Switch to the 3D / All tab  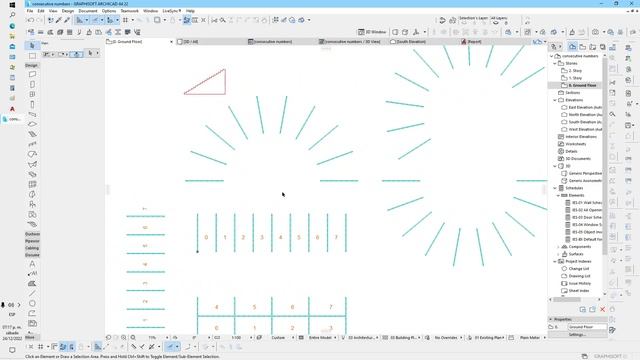click(211, 42)
